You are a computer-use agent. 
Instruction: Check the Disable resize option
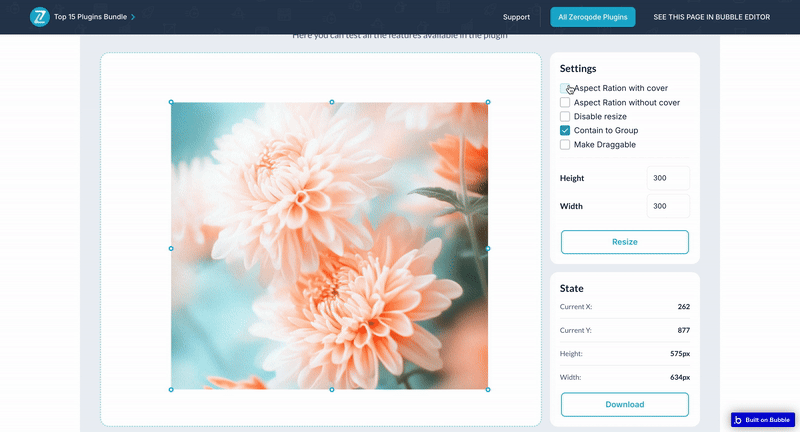[565, 116]
